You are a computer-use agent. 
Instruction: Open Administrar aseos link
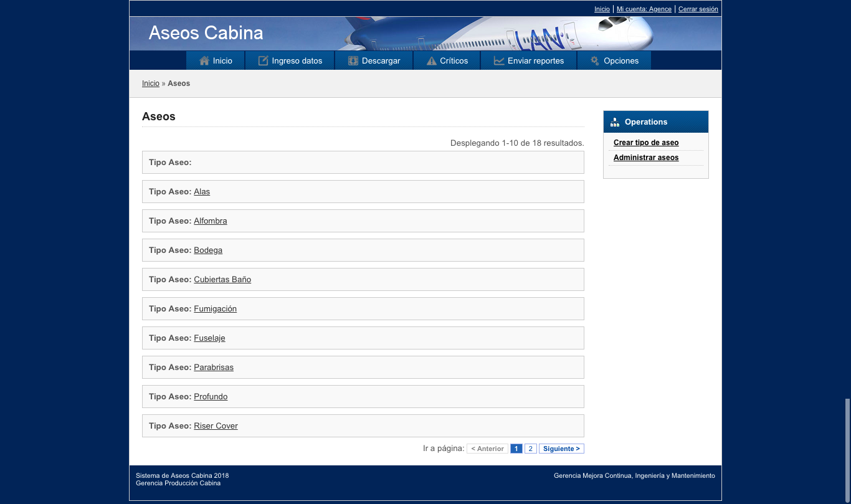[646, 158]
